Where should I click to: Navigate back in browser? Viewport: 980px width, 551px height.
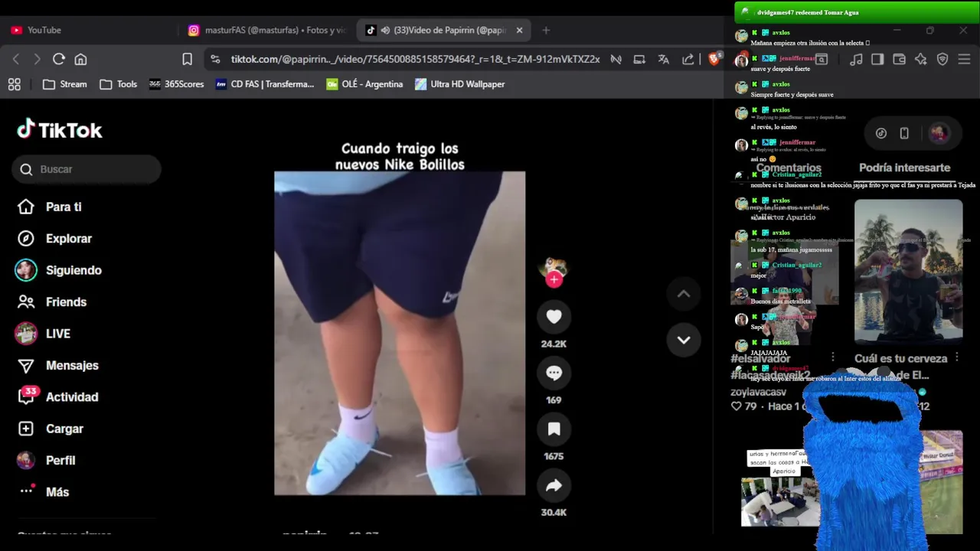click(x=16, y=59)
